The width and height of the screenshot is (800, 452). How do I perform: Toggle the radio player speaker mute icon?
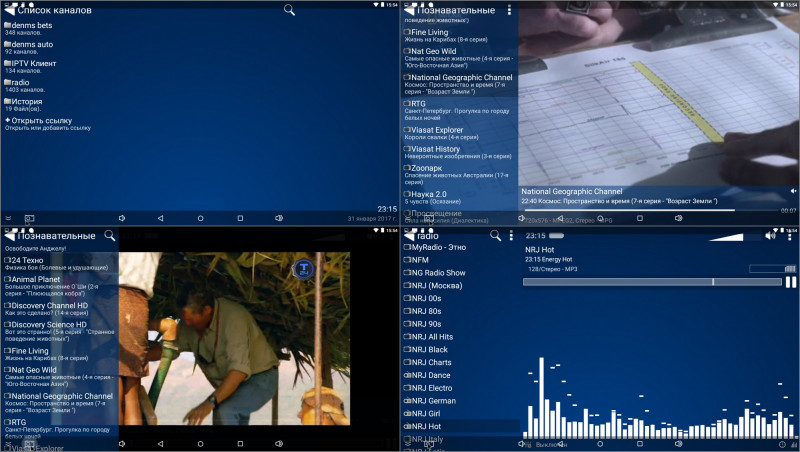click(770, 236)
